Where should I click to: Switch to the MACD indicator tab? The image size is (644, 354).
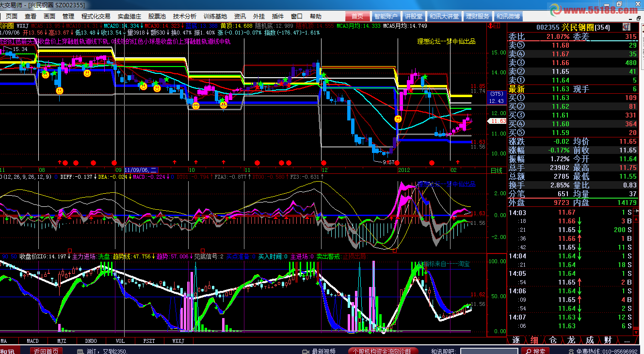[x=32, y=341]
